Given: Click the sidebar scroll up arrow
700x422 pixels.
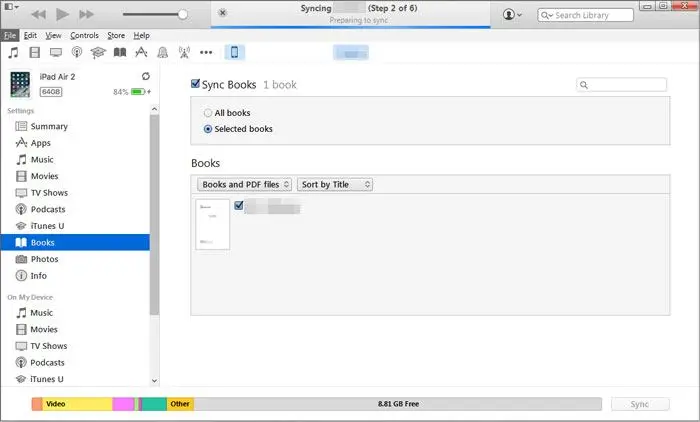Looking at the screenshot, I should point(154,109).
